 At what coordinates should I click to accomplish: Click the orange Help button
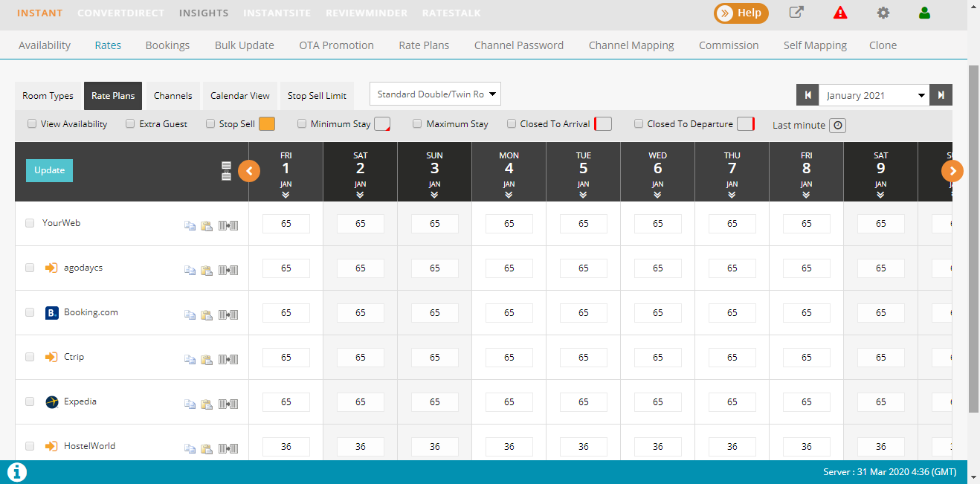pos(741,13)
